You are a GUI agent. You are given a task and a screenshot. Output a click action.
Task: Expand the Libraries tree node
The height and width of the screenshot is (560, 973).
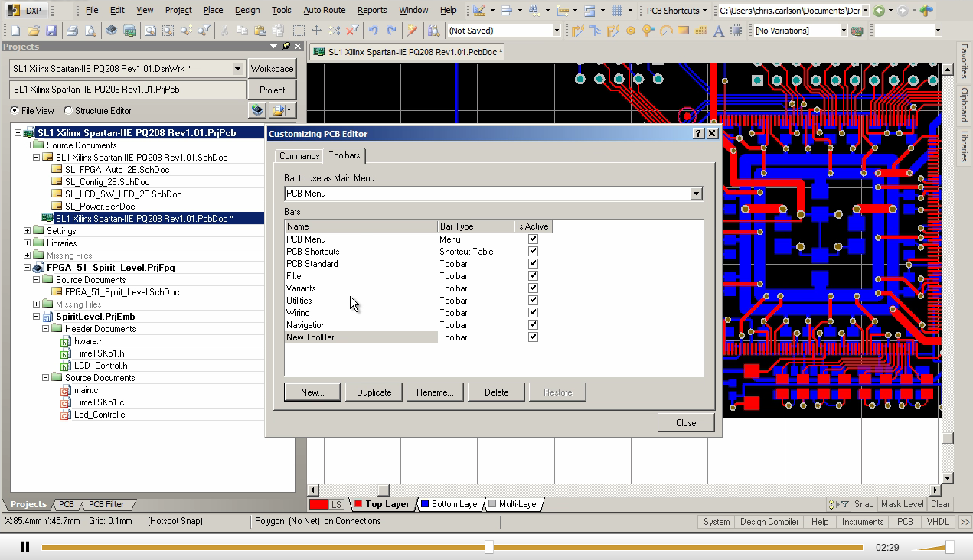click(28, 243)
